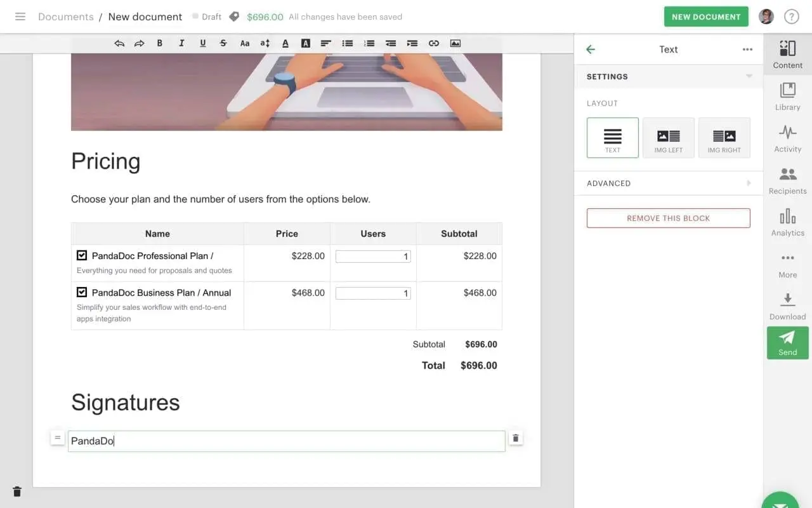Choose text highlight color tool
Screen dimensions: 812x508
[306, 43]
